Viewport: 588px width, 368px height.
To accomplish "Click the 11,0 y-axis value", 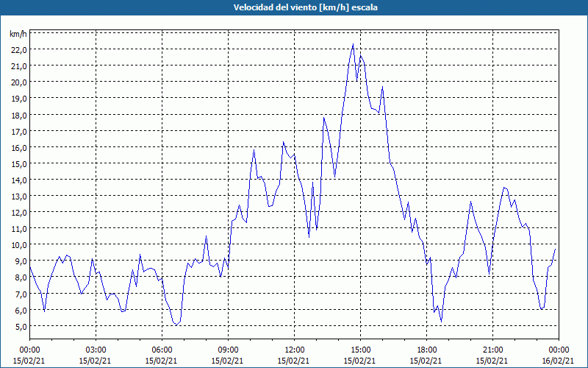I will [x=20, y=229].
